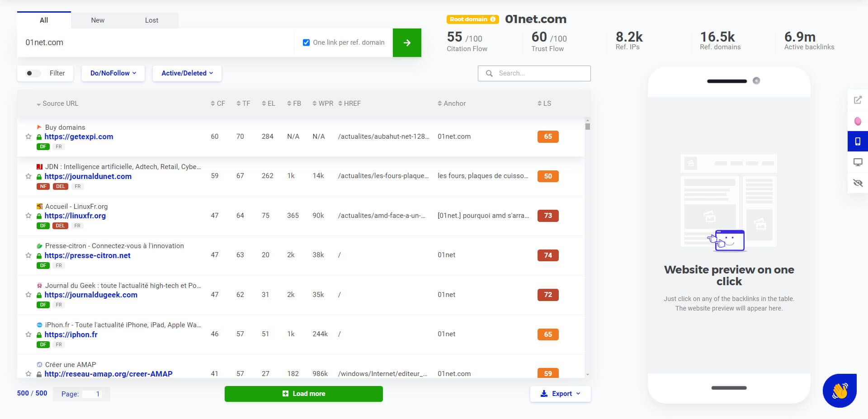
Task: Click LS score 74 for presse-citron.net
Action: (548, 255)
